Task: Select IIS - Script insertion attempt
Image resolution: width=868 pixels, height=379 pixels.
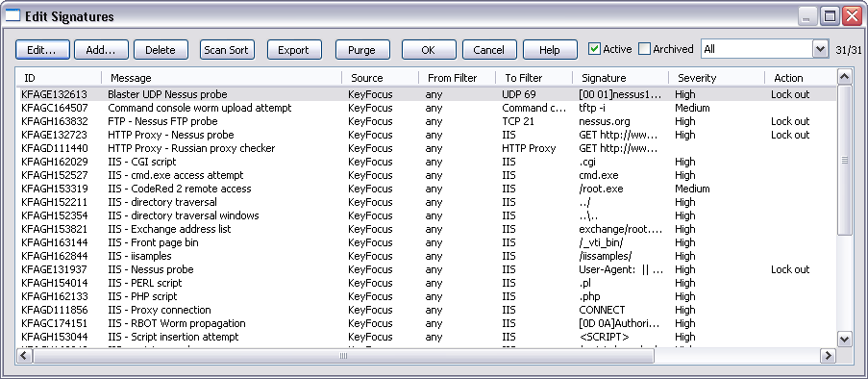Action: tap(426, 337)
